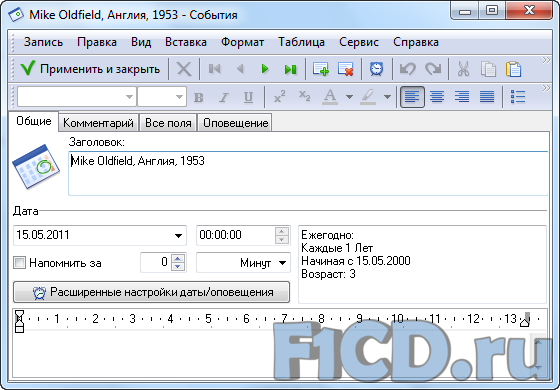Decrease remind value spinner down

click(x=178, y=267)
